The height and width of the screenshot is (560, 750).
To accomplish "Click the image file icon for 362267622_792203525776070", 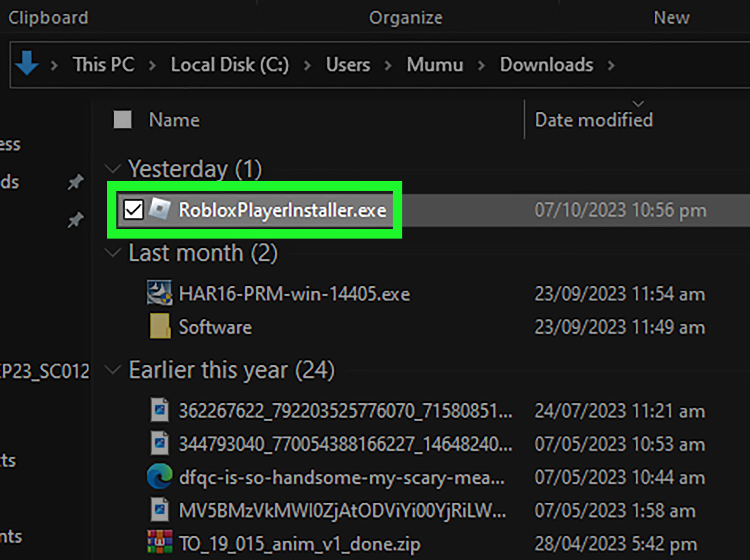I will click(x=160, y=410).
